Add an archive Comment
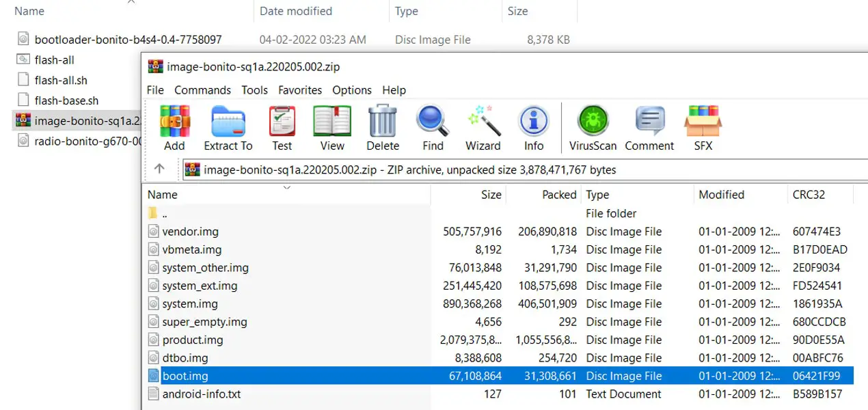 (650, 122)
